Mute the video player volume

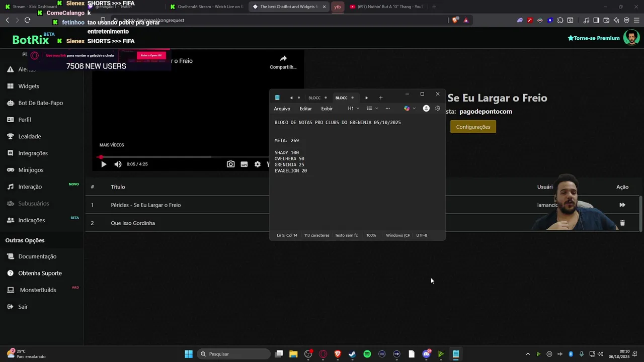point(118,164)
